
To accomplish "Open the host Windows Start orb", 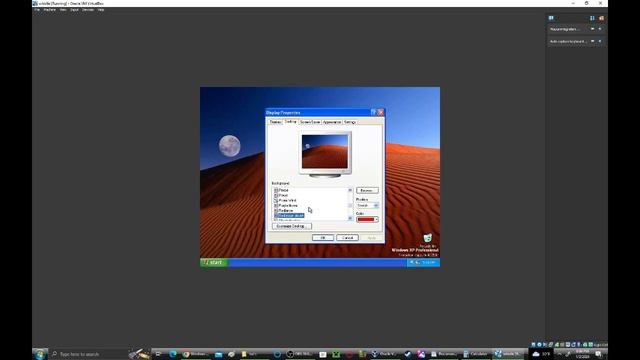I will pos(40,354).
